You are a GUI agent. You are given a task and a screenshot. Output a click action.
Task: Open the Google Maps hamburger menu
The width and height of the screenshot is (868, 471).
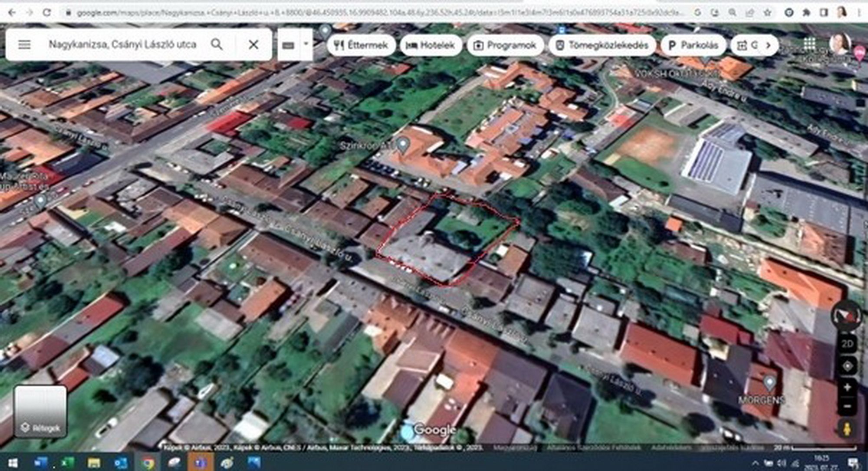click(x=24, y=44)
